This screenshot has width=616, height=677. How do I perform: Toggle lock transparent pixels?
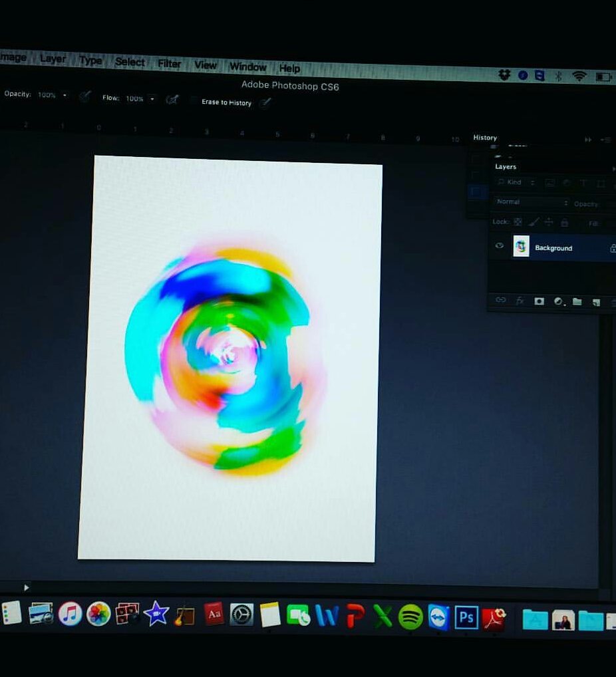[518, 222]
